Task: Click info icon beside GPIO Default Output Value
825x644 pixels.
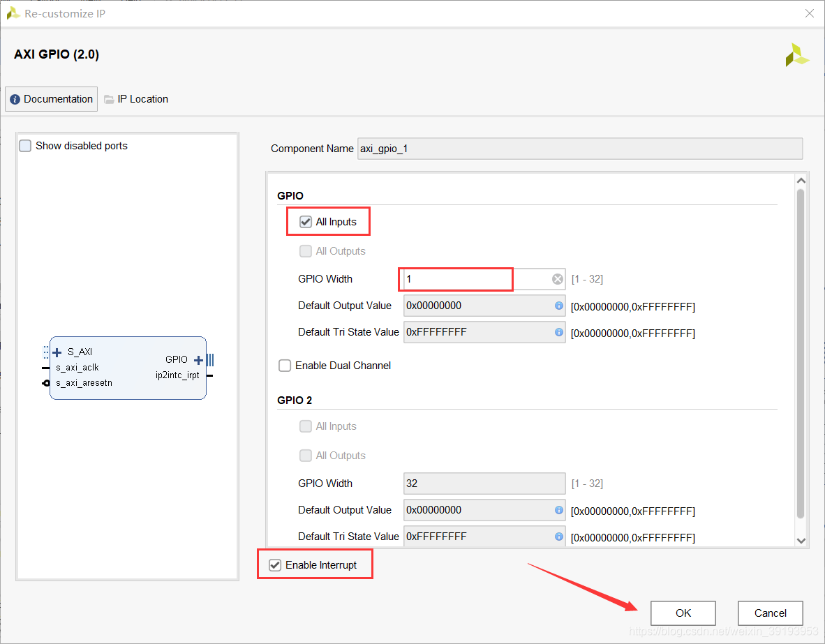Action: tap(559, 306)
